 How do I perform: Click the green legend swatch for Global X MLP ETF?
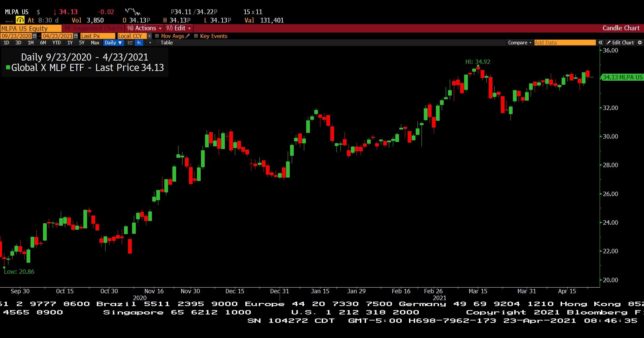pos(8,68)
